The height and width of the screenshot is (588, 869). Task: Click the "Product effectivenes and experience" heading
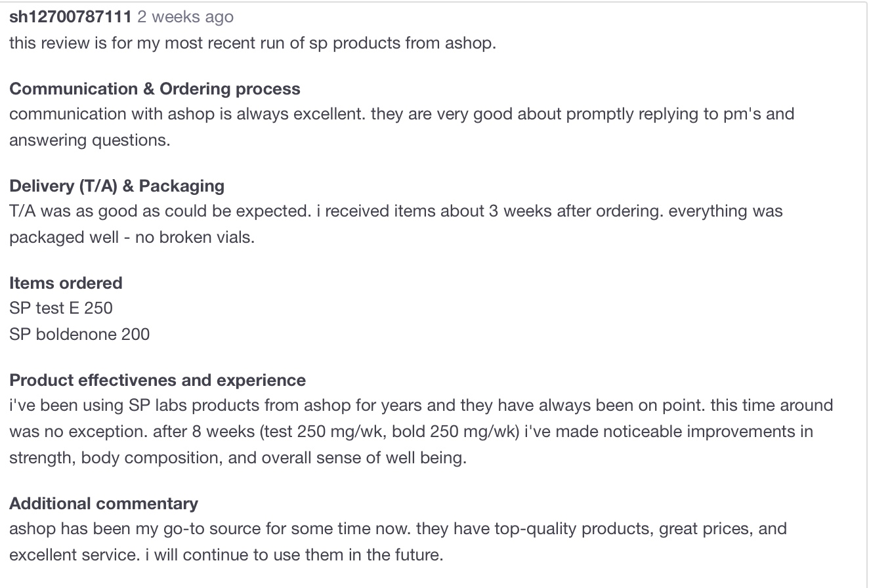pos(158,380)
